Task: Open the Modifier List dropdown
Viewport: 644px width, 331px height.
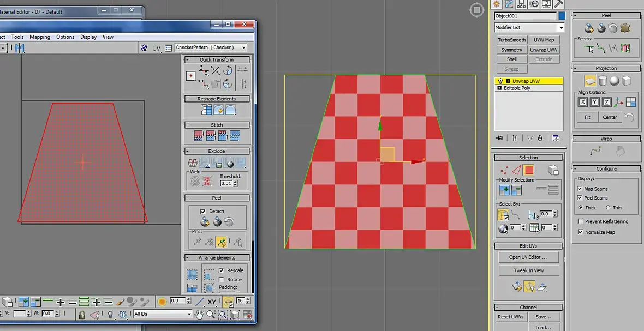Action: click(x=529, y=28)
